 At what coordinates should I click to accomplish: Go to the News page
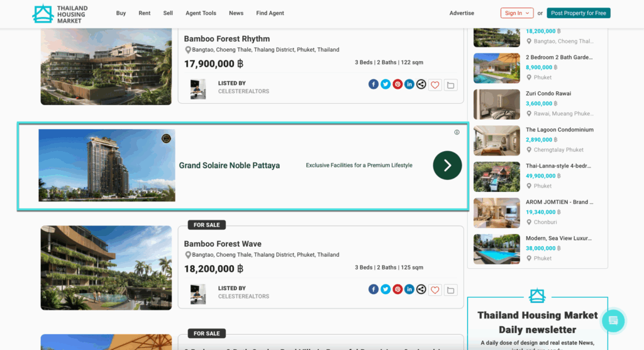click(x=236, y=13)
